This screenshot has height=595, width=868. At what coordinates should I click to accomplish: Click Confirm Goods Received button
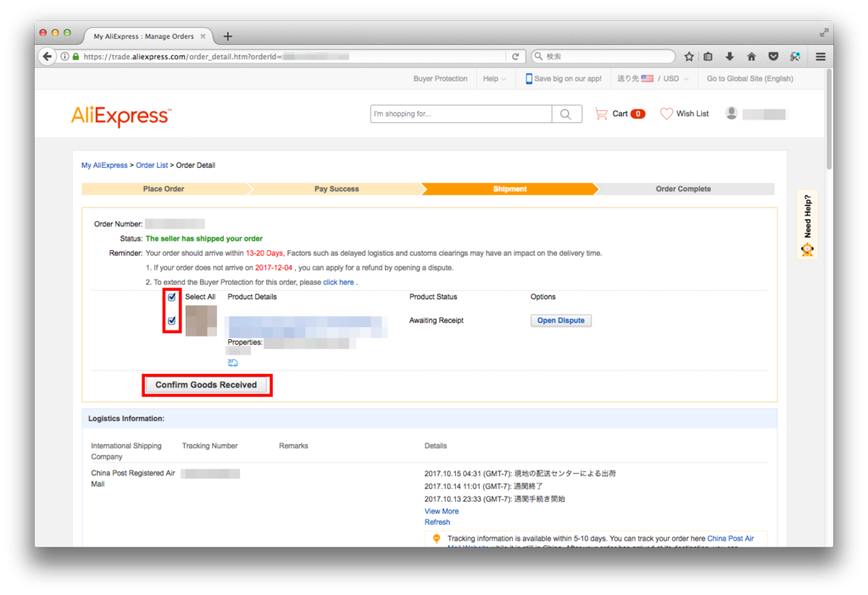(x=206, y=385)
